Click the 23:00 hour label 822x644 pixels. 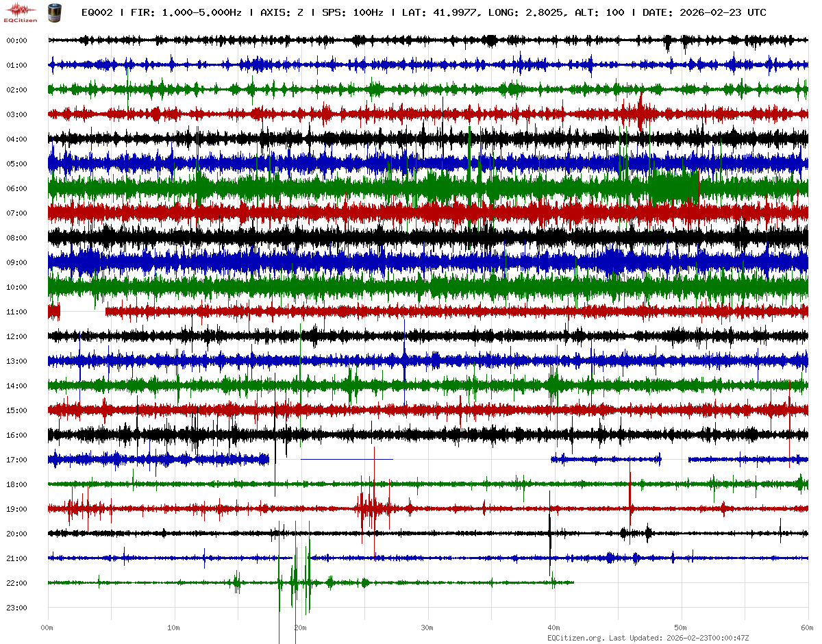click(16, 608)
